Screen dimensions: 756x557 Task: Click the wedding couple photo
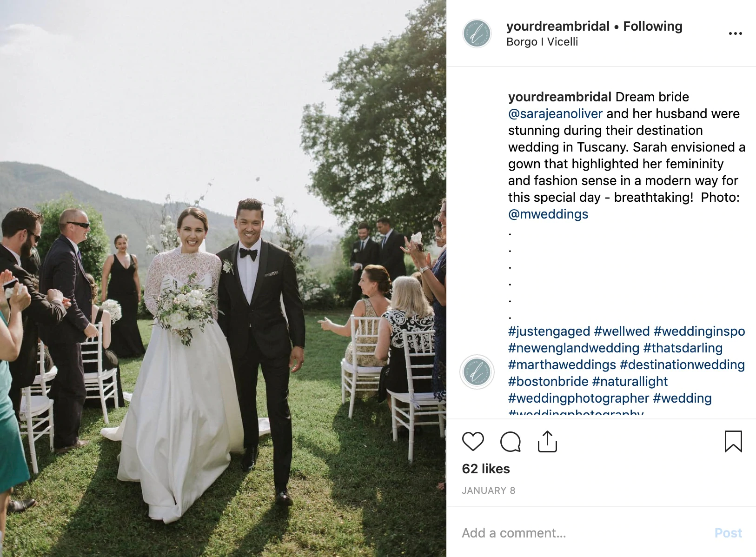(223, 278)
